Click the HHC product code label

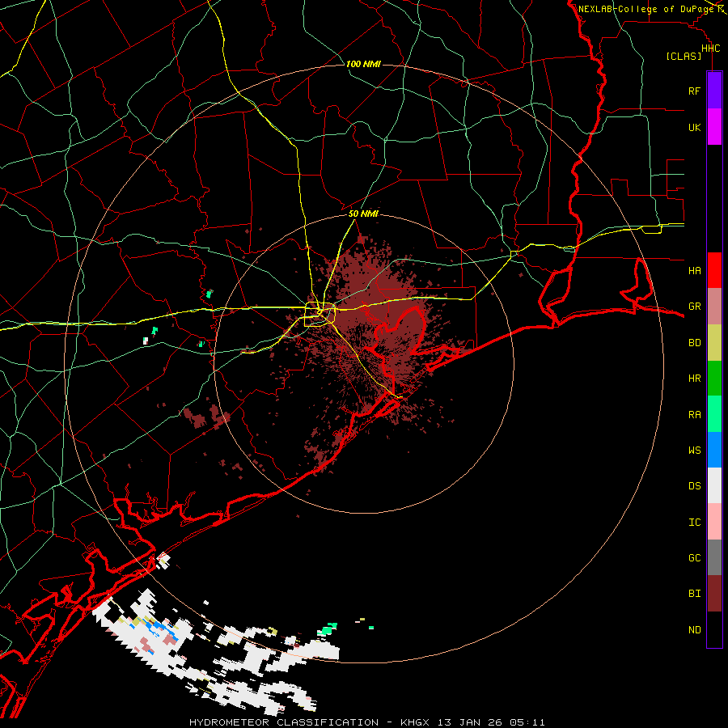pos(710,49)
